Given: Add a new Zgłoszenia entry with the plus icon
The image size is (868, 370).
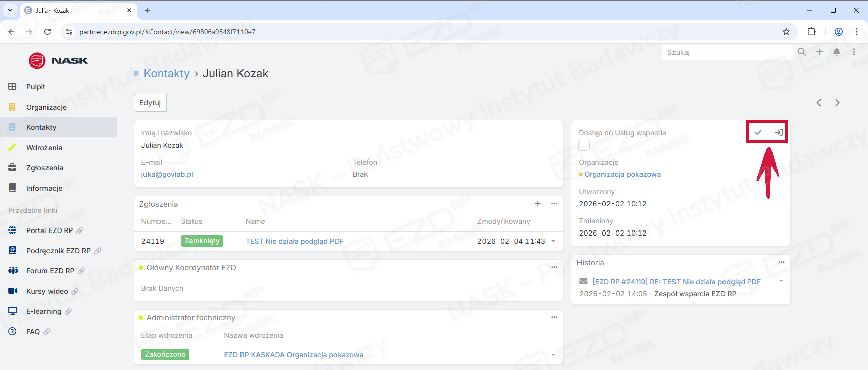Looking at the screenshot, I should 538,204.
